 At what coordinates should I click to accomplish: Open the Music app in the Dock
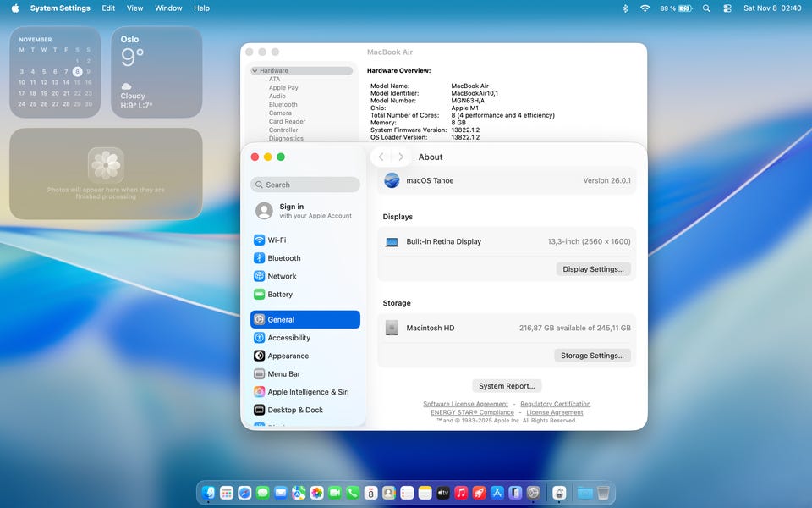coord(461,493)
